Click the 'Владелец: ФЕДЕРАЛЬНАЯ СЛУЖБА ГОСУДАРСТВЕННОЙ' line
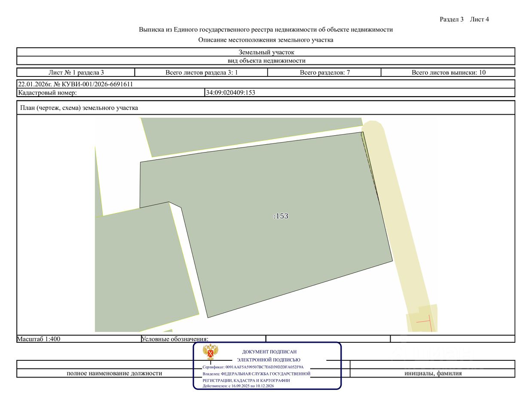The width and height of the screenshot is (532, 411). click(256, 374)
